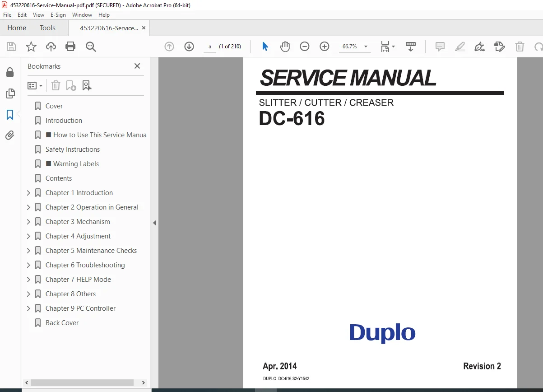The image size is (543, 392).
Task: Expand Chapter 1 Introduction bookmark
Action: (28, 193)
